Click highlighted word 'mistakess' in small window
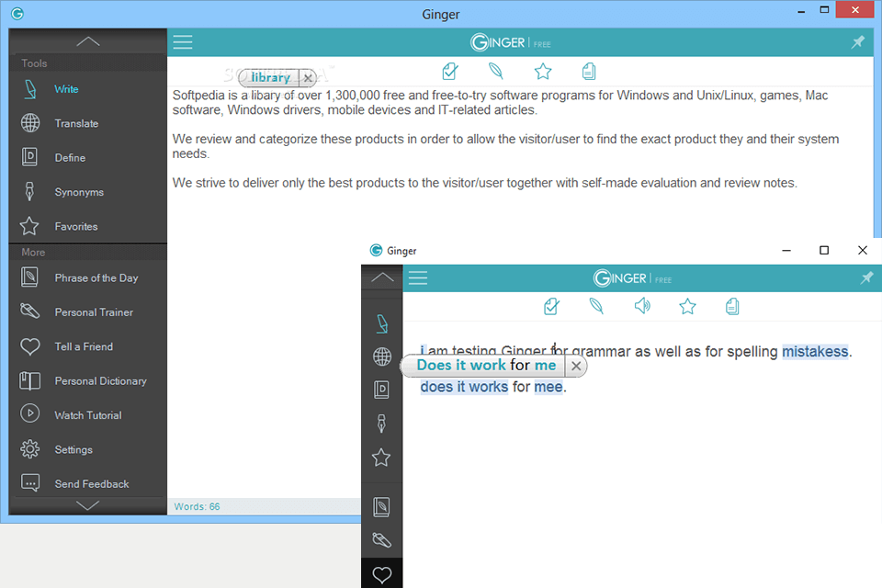Screen dimensions: 882x588 815,352
